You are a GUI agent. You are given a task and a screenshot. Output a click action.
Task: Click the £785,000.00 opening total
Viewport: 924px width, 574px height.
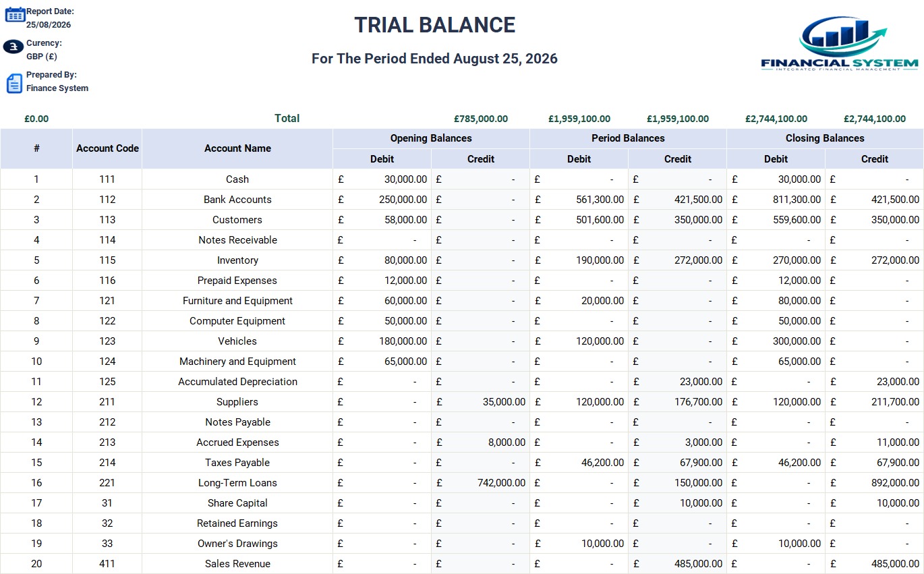tap(481, 119)
